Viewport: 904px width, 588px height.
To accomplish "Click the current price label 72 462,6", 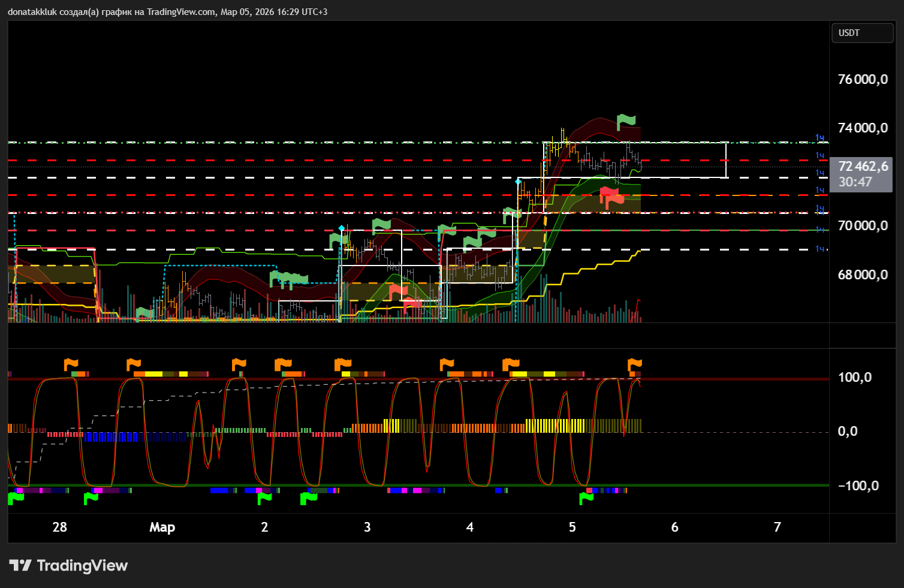I will click(863, 167).
